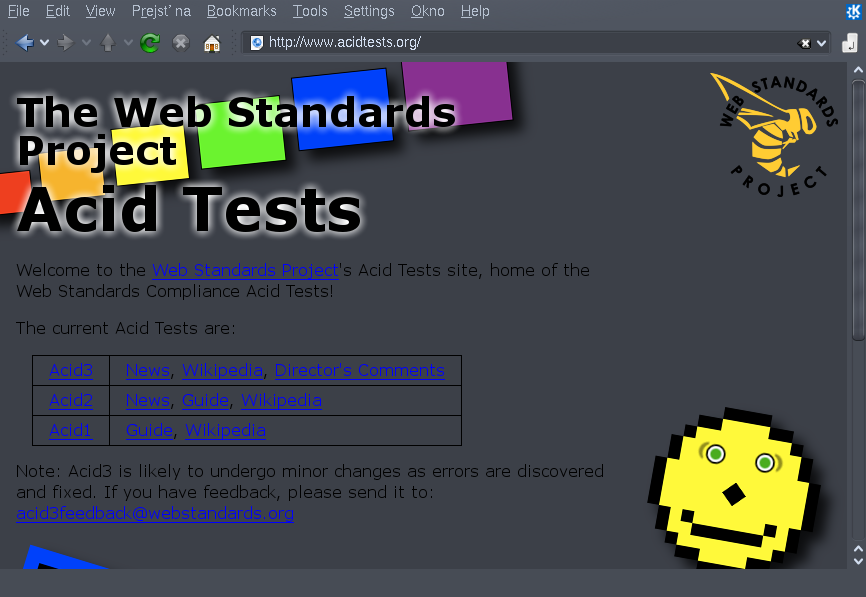Image resolution: width=866 pixels, height=597 pixels.
Task: Go to the Home page icon
Action: (x=212, y=43)
